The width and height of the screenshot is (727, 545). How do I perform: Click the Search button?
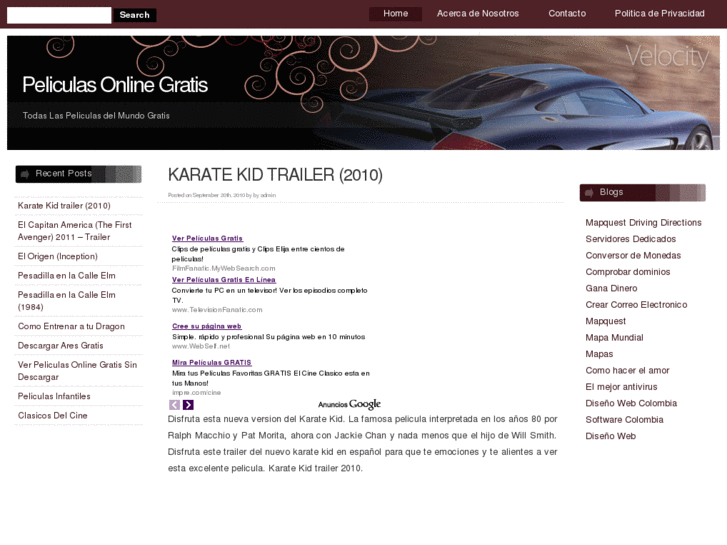click(x=135, y=15)
